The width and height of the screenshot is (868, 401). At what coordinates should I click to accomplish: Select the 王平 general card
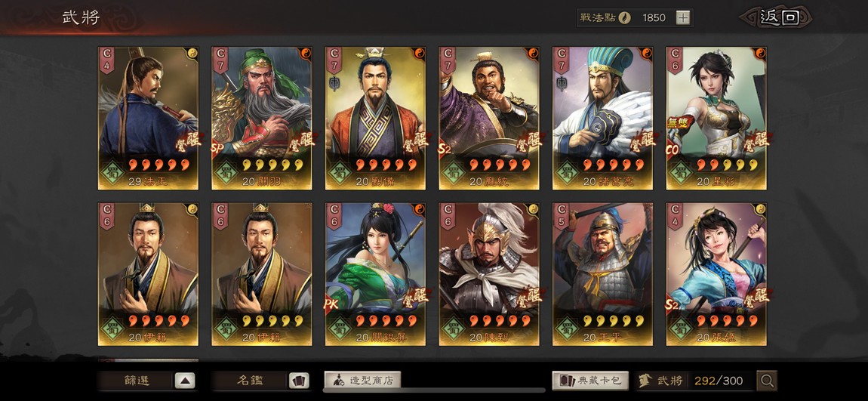coord(602,274)
